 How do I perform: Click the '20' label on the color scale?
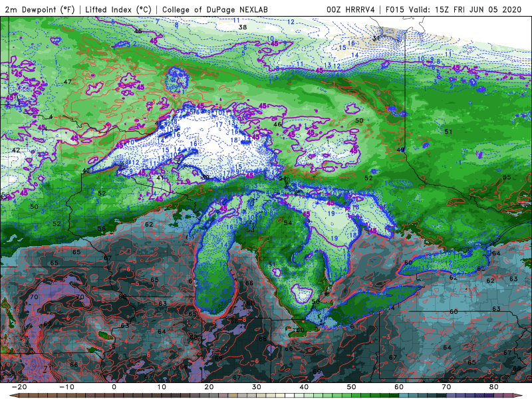tap(209, 387)
